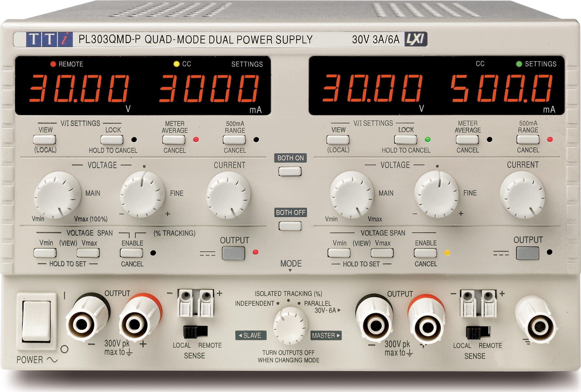This screenshot has width=581, height=392.
Task: Flip the left channel LOCAL/REMOTE sense switch
Action: pyautogui.click(x=195, y=332)
